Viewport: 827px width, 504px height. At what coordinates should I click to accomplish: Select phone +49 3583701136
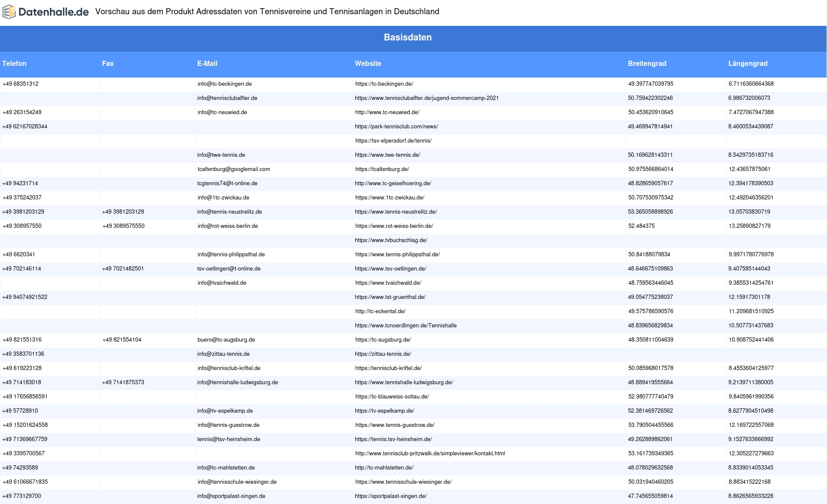[23, 354]
